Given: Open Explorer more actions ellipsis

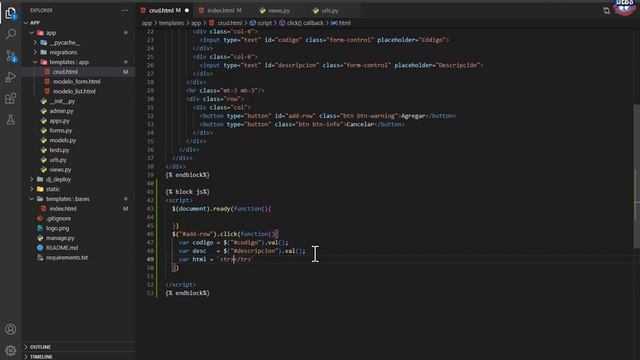Looking at the screenshot, I should (125, 10).
